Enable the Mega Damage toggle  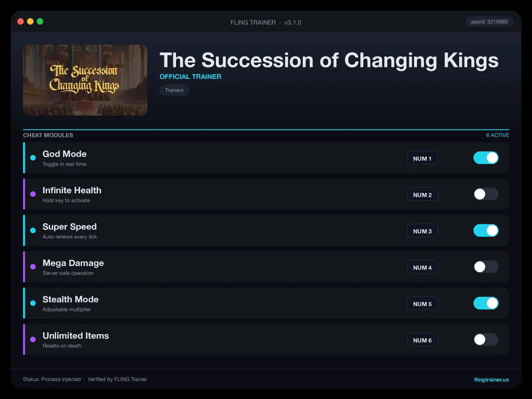[x=486, y=267]
